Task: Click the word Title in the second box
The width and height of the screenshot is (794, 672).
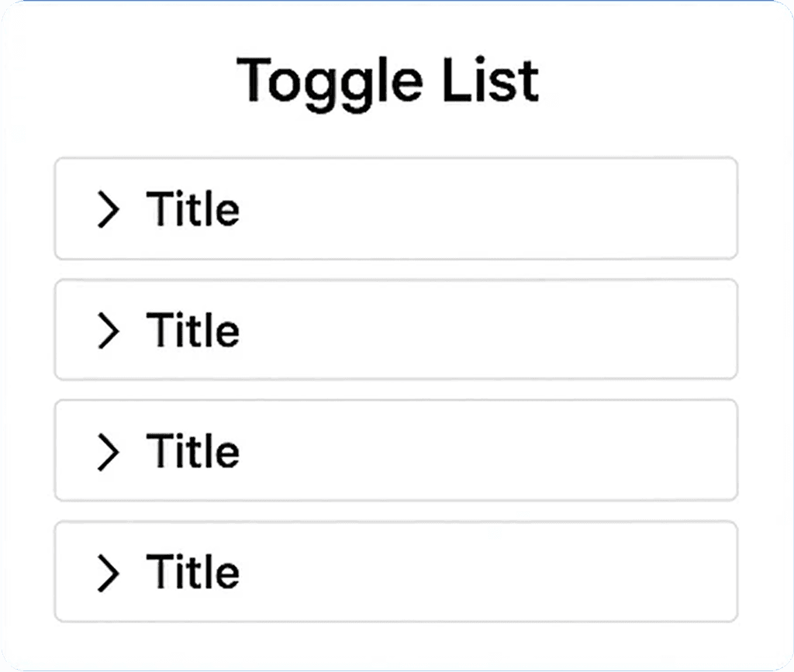Action: pyautogui.click(x=192, y=329)
